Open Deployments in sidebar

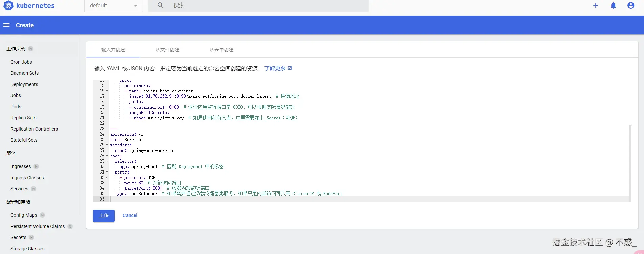24,84
